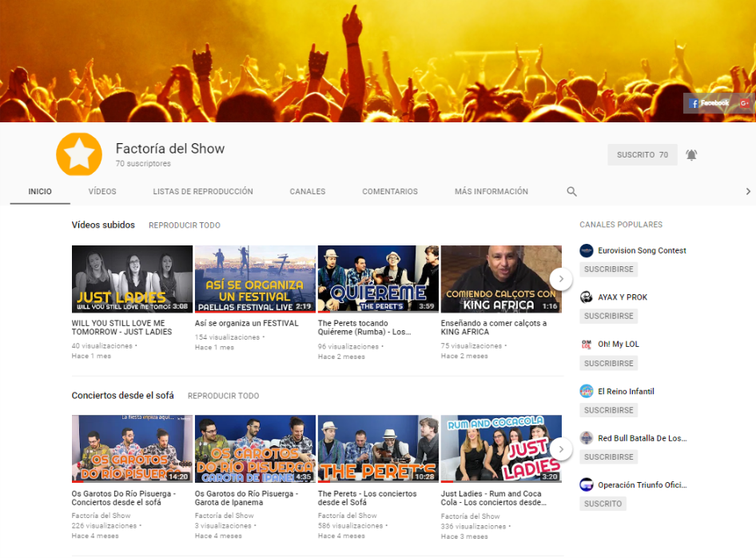Click the El Reino Infantil channel avatar

point(587,391)
